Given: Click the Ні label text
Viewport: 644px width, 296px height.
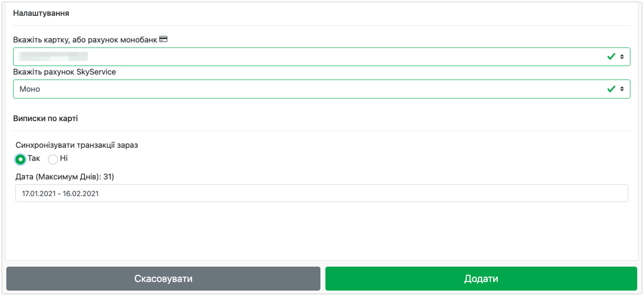Looking at the screenshot, I should tap(64, 158).
